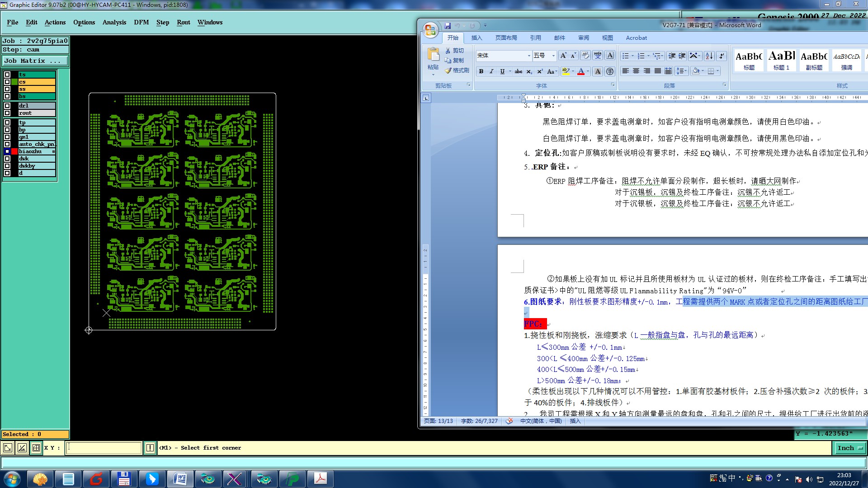868x488 pixels.
Task: Click the 复制 copy button
Action: (x=454, y=61)
